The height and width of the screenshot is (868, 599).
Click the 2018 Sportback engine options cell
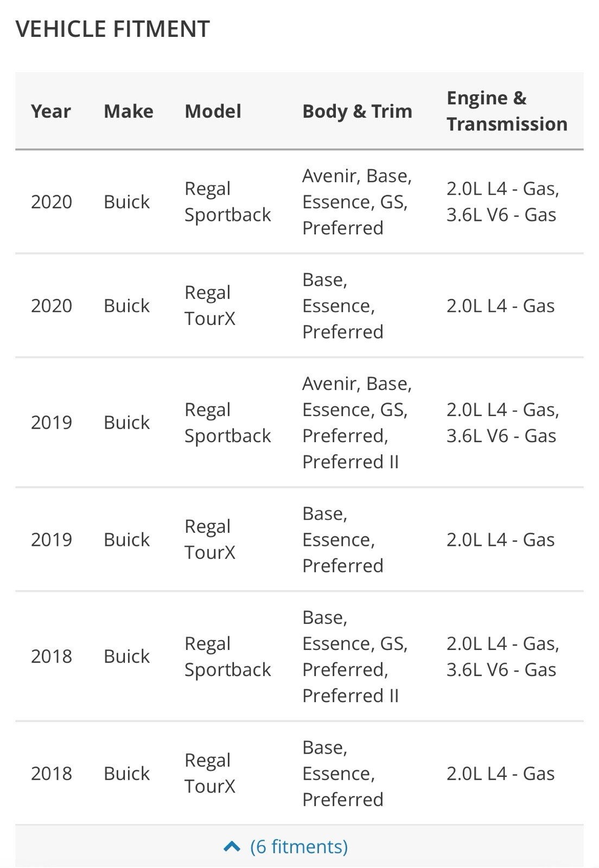[503, 656]
